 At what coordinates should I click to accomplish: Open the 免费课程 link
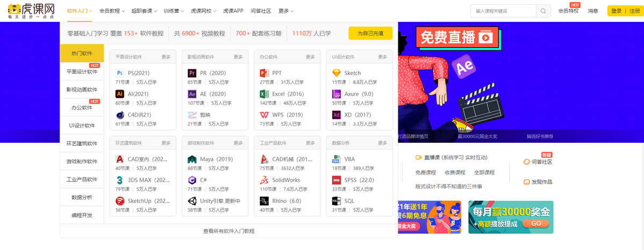click(426, 173)
